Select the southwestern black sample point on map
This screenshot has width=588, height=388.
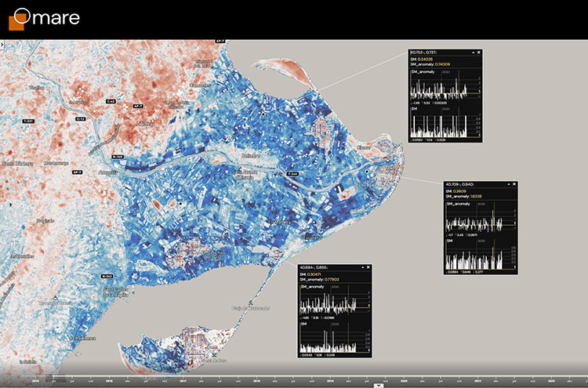(180, 204)
